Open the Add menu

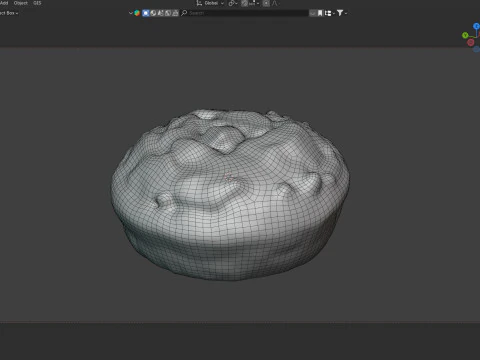click(x=4, y=3)
